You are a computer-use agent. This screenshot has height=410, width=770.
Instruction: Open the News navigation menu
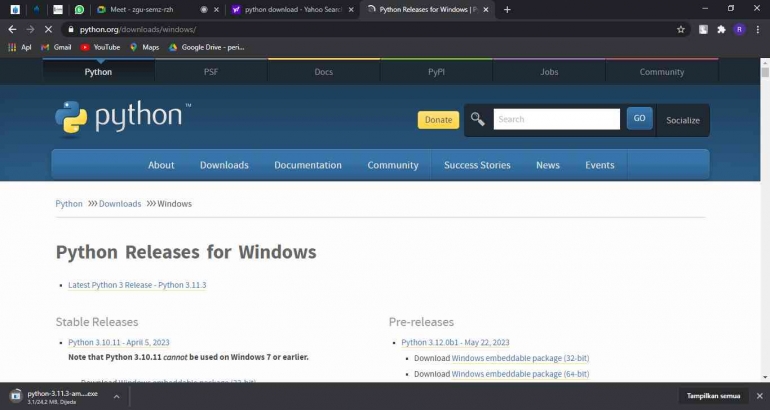point(548,165)
